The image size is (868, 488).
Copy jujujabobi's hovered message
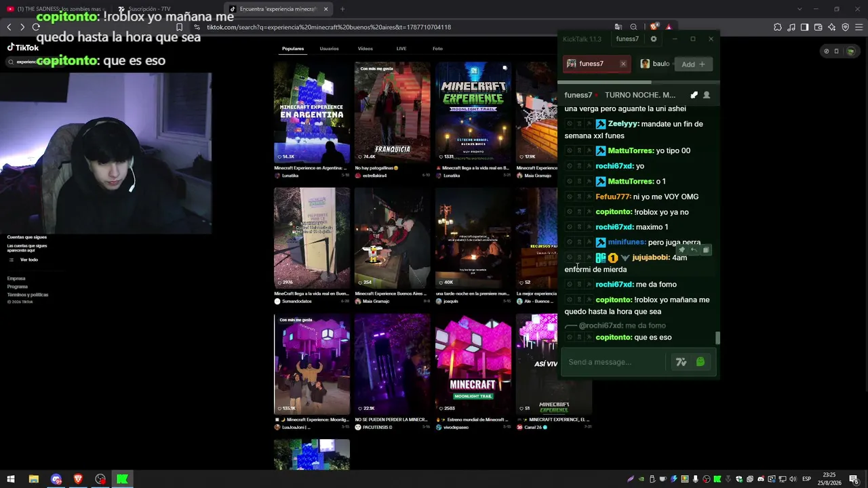click(705, 250)
